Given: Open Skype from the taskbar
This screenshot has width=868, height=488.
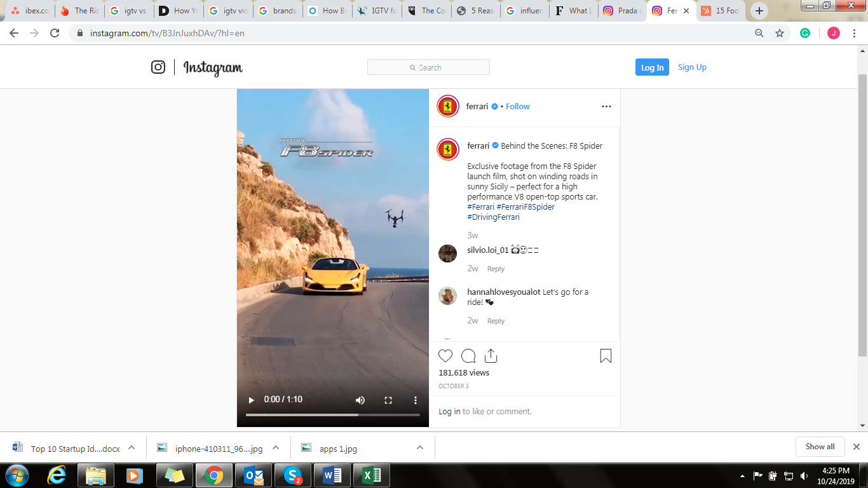Looking at the screenshot, I should pyautogui.click(x=293, y=475).
